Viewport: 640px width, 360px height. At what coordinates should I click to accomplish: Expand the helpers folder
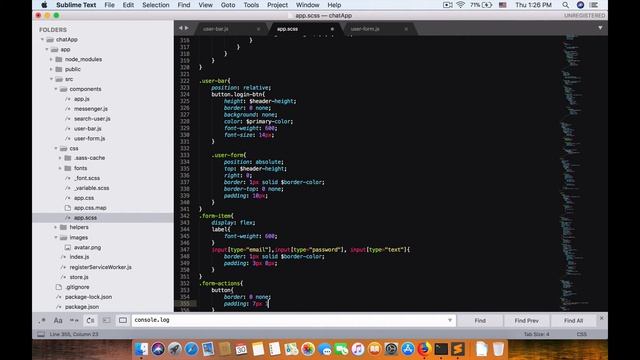pos(56,227)
